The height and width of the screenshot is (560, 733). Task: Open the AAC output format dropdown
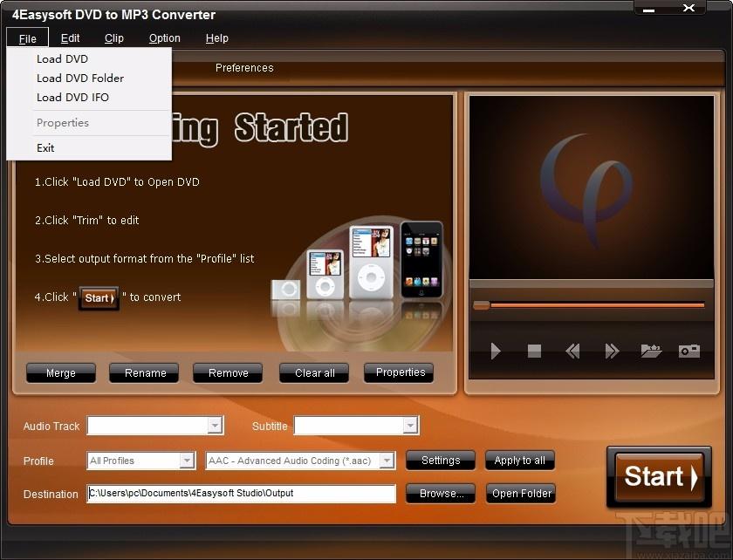[387, 461]
